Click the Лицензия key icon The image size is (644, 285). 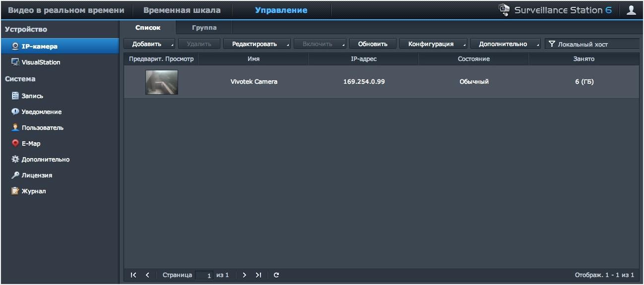pyautogui.click(x=15, y=175)
